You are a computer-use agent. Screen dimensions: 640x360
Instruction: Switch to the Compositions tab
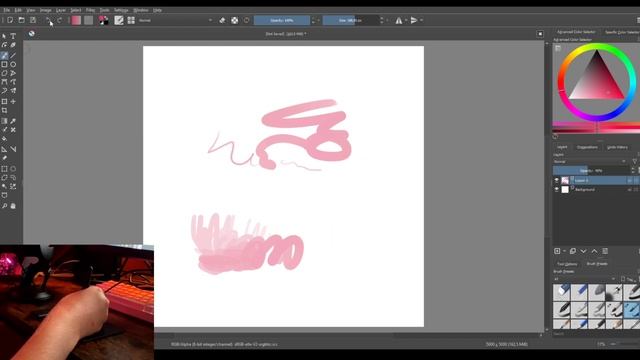pos(587,147)
